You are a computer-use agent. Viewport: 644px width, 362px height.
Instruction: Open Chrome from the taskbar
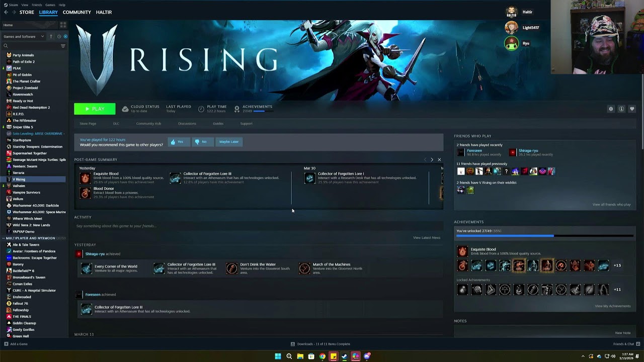pos(322,356)
